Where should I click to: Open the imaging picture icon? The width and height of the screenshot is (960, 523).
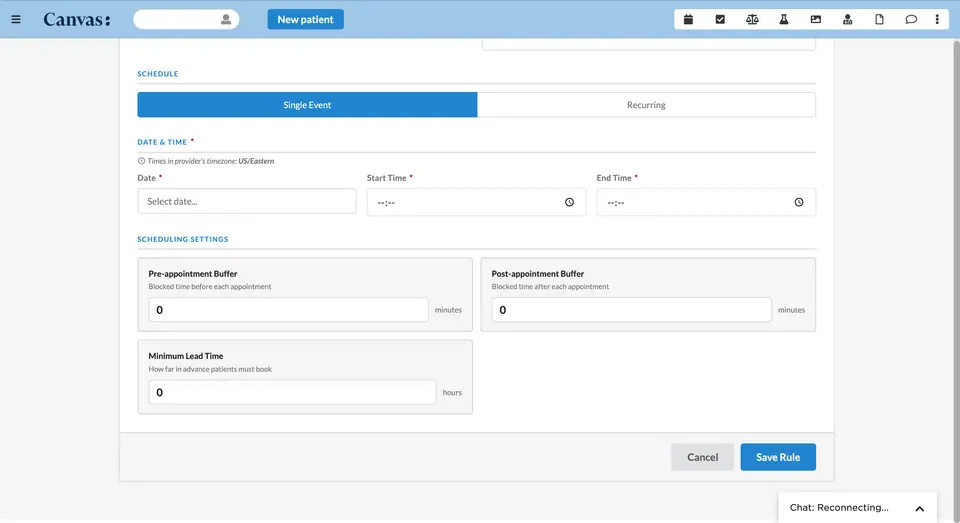click(x=816, y=20)
